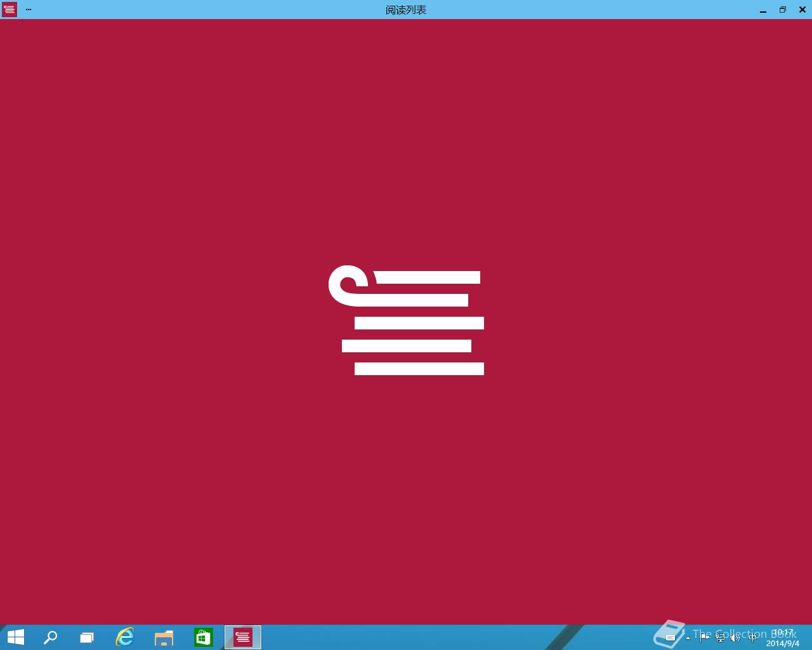Screen dimensions: 812x650
Task: Launch Internet Explorer from the taskbar
Action: [x=125, y=637]
